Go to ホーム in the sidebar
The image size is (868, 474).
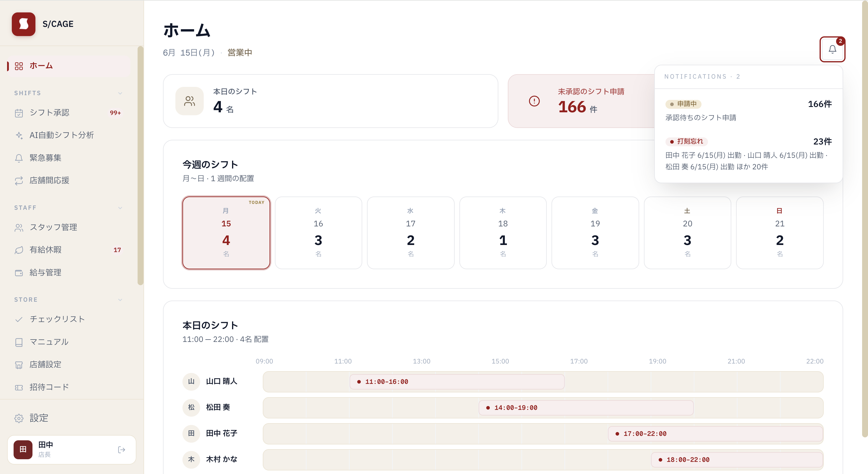point(69,66)
